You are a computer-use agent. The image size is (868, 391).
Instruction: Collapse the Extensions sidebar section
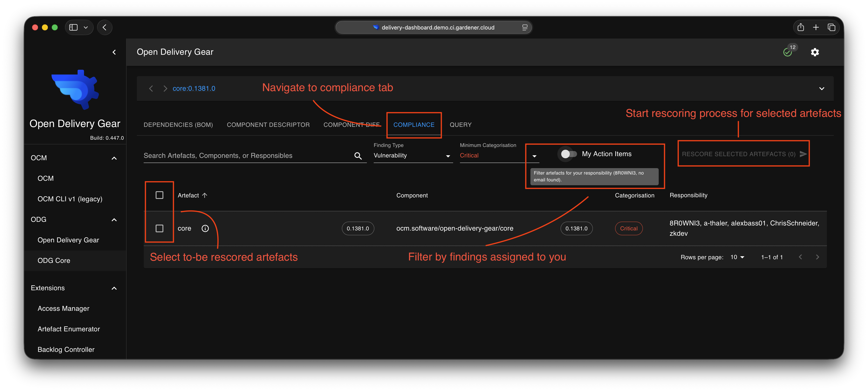114,288
